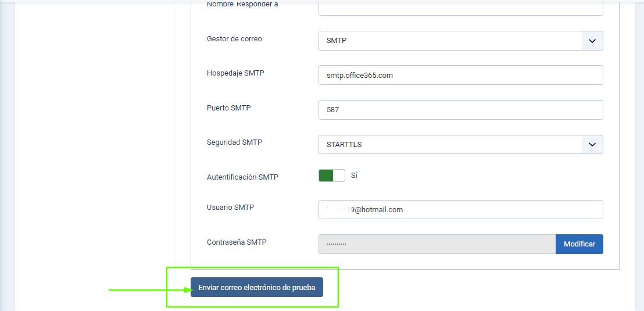
Task: Click Enviar correo electrónico de prueba
Action: click(257, 288)
